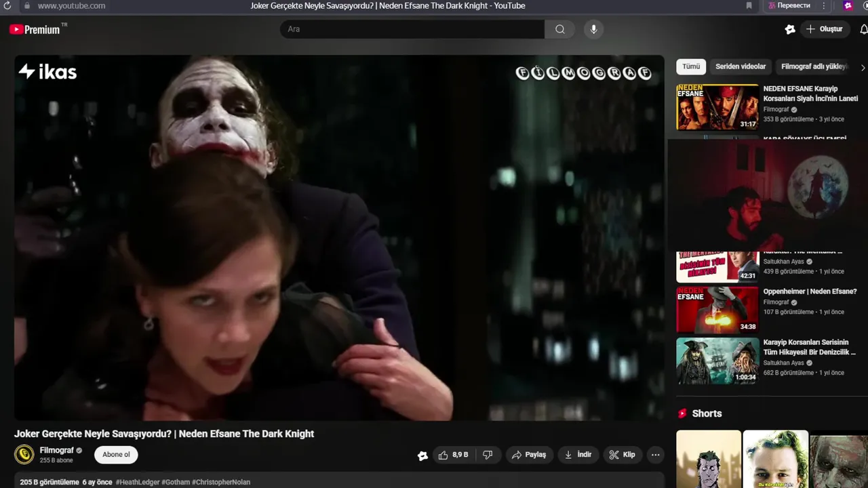Open the Karayip Korsanları Serisinin thumbnail
The height and width of the screenshot is (488, 868).
click(717, 361)
